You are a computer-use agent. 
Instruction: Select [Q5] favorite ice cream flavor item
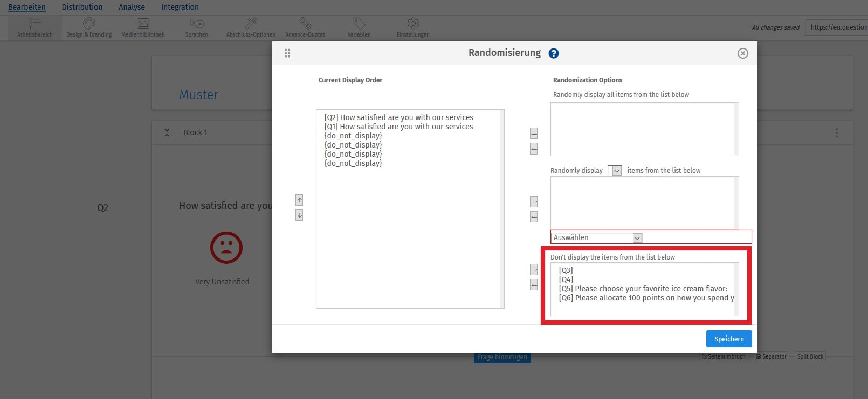pyautogui.click(x=643, y=289)
